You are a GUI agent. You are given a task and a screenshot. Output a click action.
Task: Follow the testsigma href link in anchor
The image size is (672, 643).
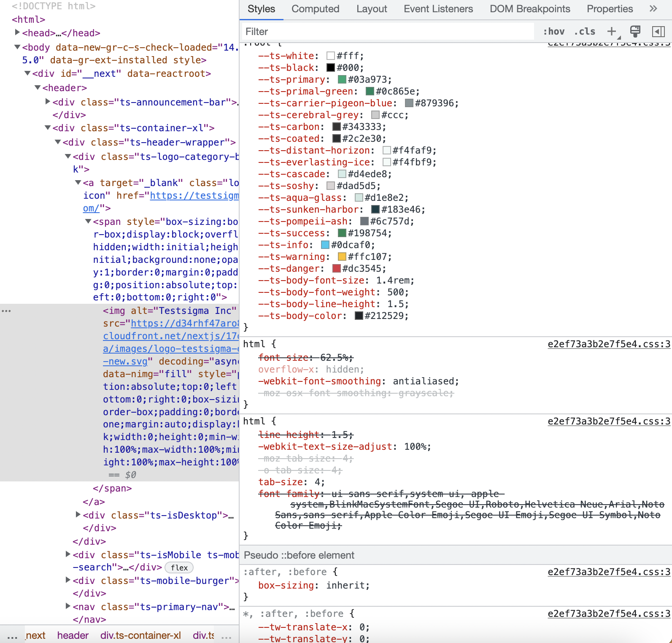[x=194, y=196]
